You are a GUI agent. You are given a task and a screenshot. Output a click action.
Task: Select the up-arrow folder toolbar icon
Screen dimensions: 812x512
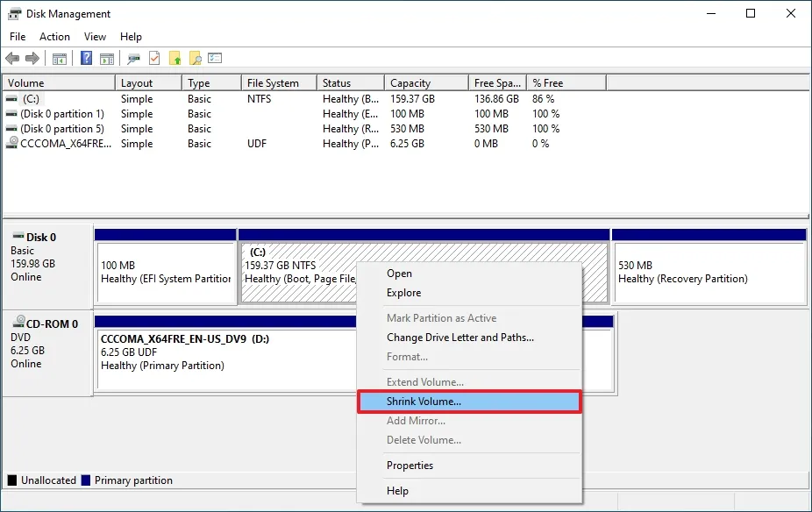(175, 58)
